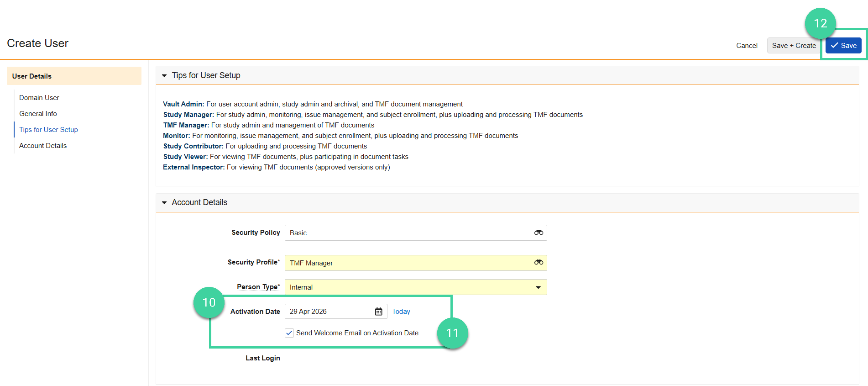This screenshot has width=868, height=386.
Task: Click the Activation Date input field
Action: click(336, 312)
